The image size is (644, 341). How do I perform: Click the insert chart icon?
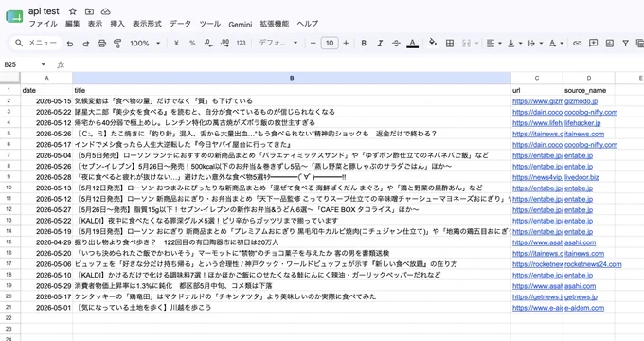tap(610, 44)
